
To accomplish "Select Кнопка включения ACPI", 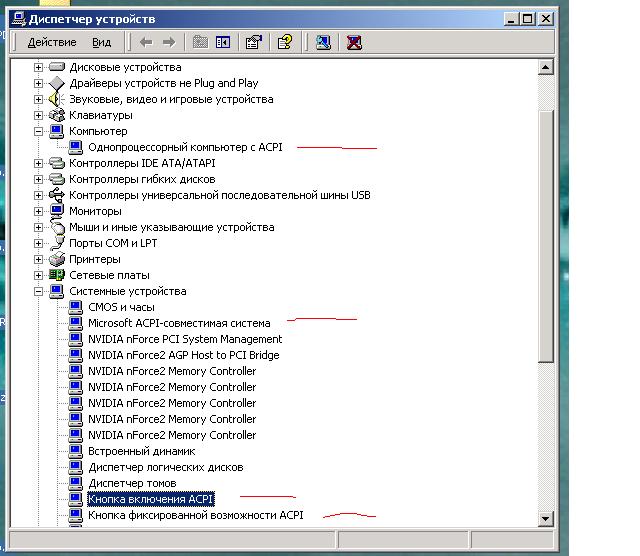I will [x=151, y=499].
